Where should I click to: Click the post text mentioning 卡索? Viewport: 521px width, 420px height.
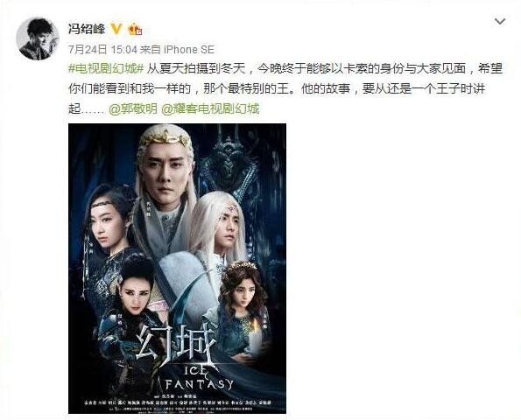pyautogui.click(x=285, y=89)
